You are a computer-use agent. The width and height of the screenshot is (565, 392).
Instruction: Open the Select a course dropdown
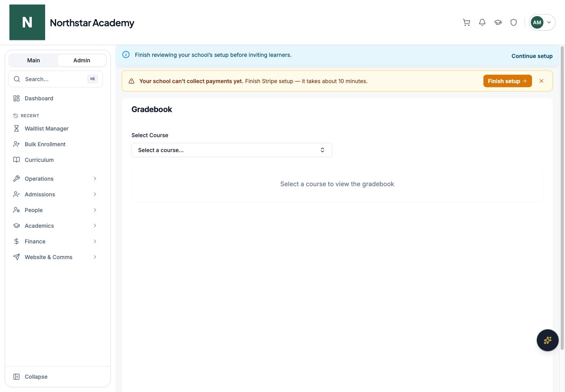tap(232, 150)
